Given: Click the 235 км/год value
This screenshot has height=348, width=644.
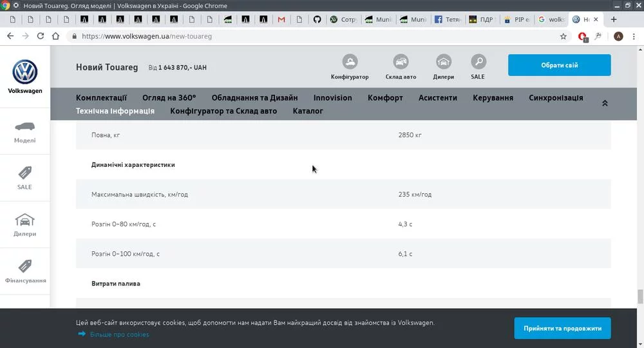Looking at the screenshot, I should point(415,195).
